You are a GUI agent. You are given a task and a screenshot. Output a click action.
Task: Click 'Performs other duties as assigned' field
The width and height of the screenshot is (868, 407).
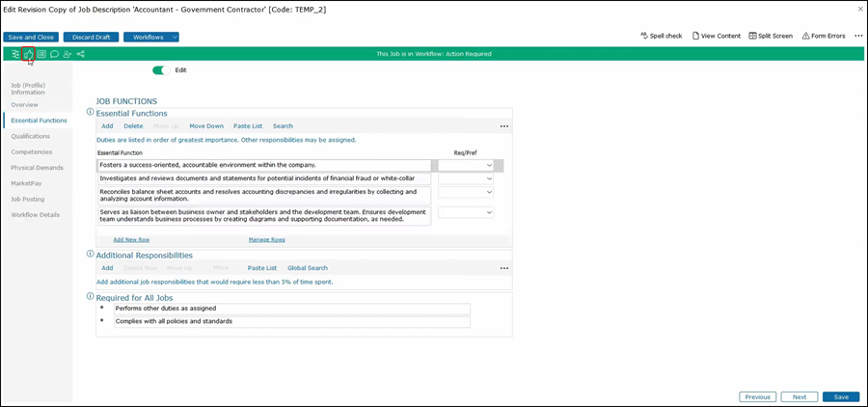[x=291, y=309]
